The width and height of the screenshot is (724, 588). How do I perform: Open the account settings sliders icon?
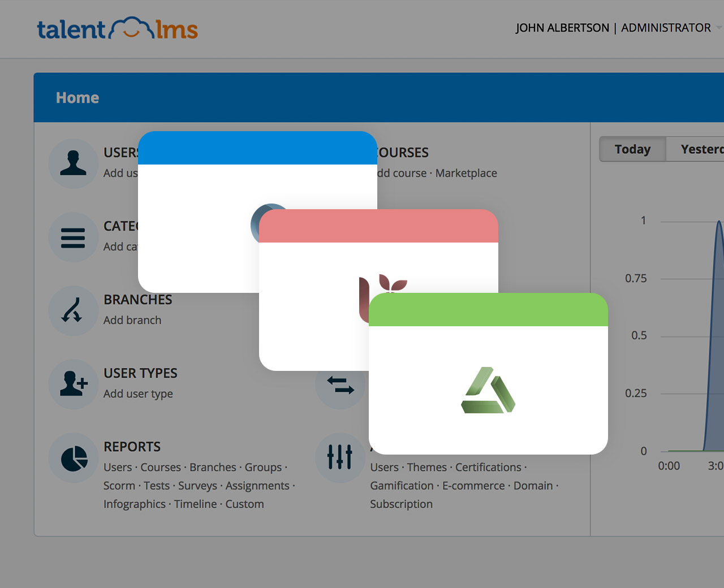click(x=341, y=457)
